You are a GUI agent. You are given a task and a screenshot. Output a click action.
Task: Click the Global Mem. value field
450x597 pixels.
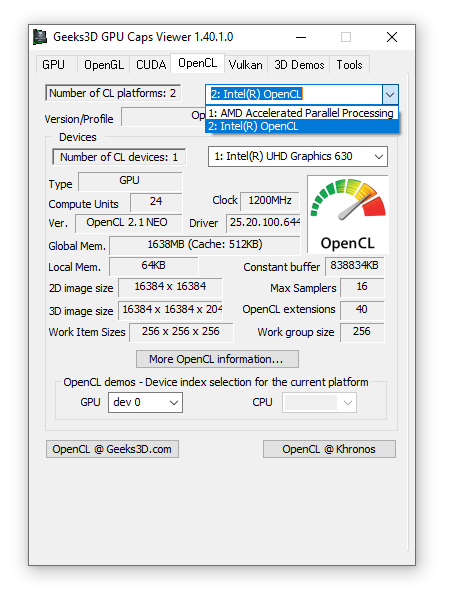pos(205,245)
